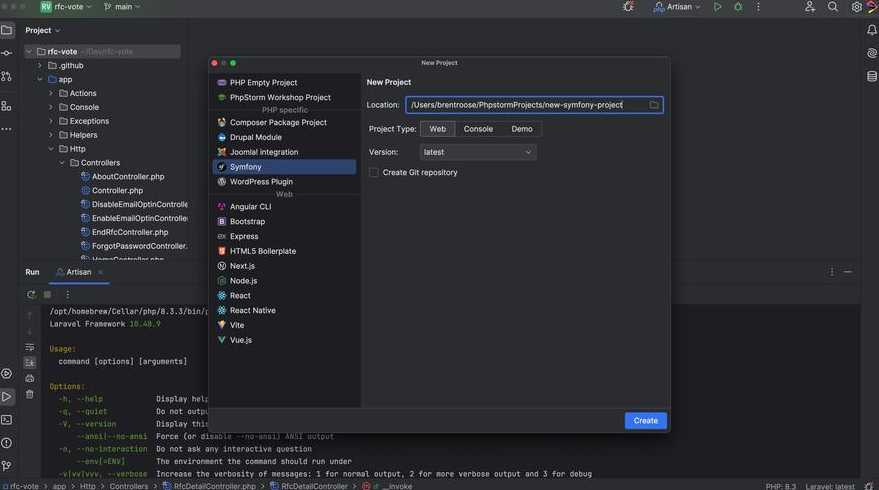Choose Composer Package Project generator
Viewport: 879px width, 490px height.
point(284,122)
